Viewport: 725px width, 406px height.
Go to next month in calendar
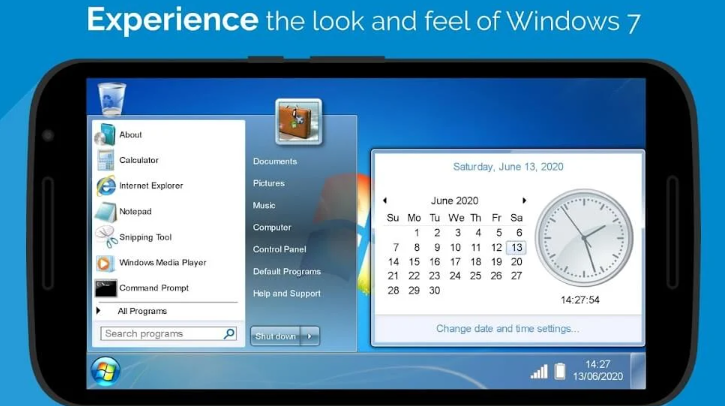point(524,201)
